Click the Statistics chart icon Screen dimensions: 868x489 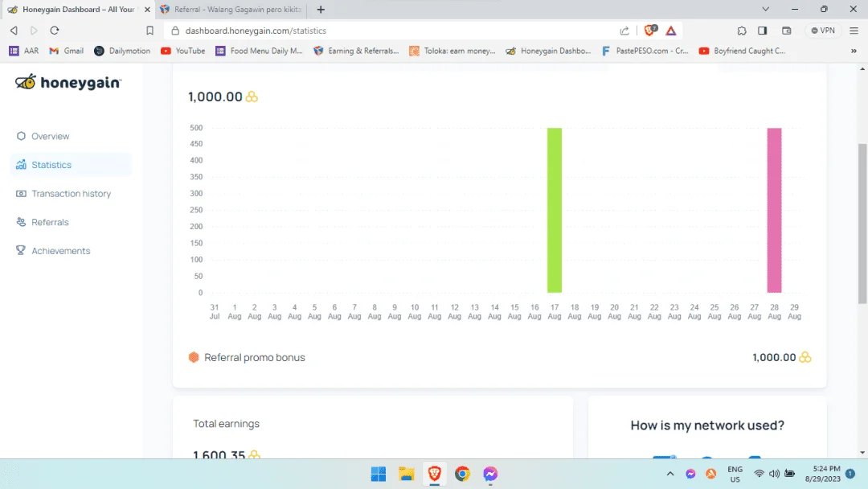[21, 165]
